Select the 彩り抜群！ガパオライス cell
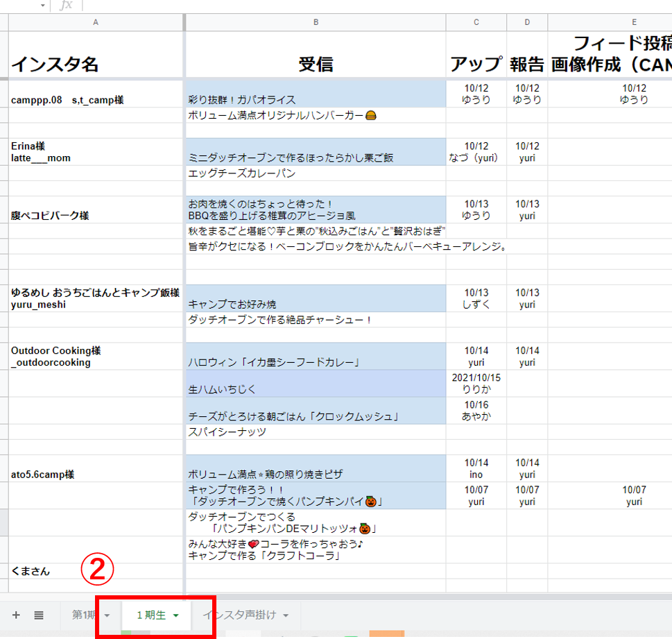672x639 pixels. (316, 100)
